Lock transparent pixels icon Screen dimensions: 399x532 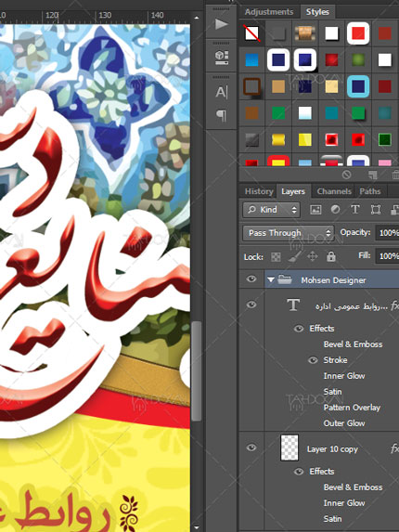(x=276, y=257)
